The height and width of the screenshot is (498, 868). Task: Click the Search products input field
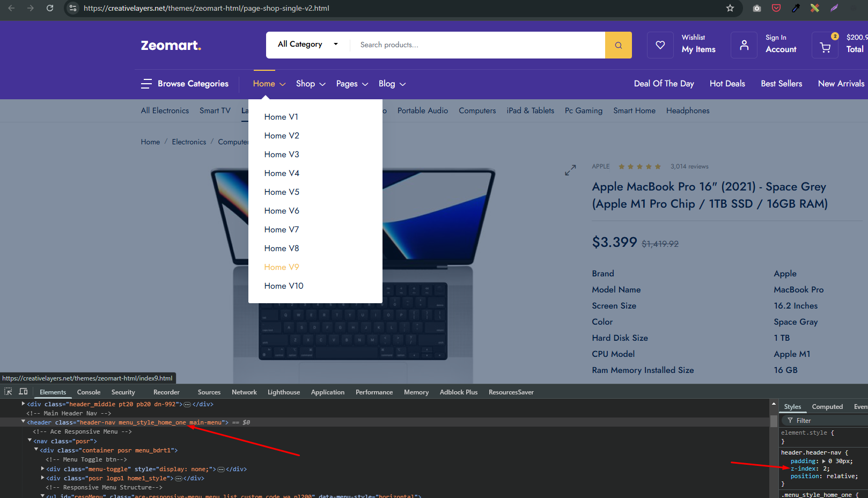click(x=477, y=45)
